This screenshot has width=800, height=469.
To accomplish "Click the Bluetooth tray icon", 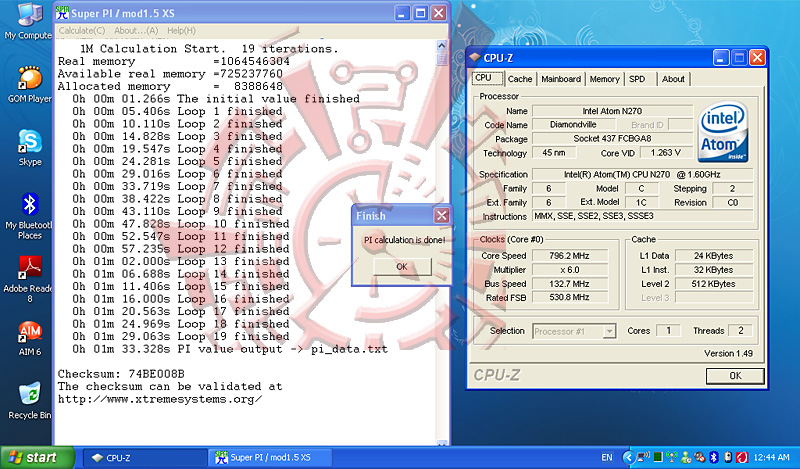I will pyautogui.click(x=714, y=457).
